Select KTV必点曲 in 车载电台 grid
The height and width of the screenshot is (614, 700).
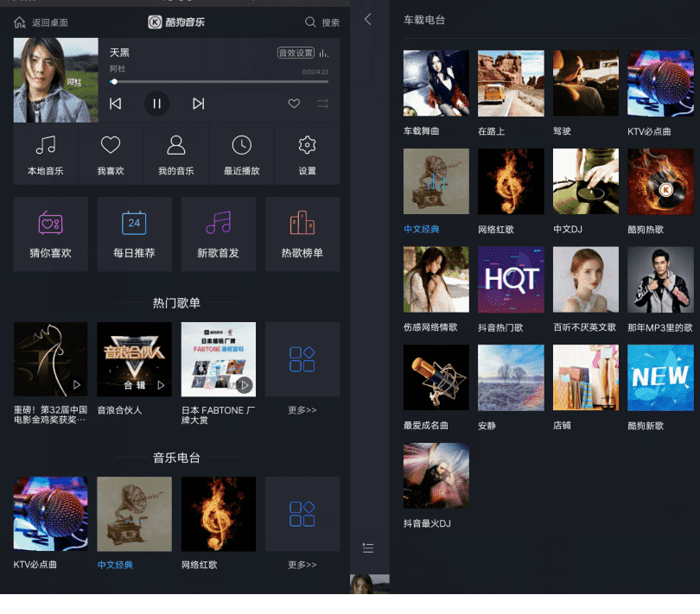[x=660, y=83]
